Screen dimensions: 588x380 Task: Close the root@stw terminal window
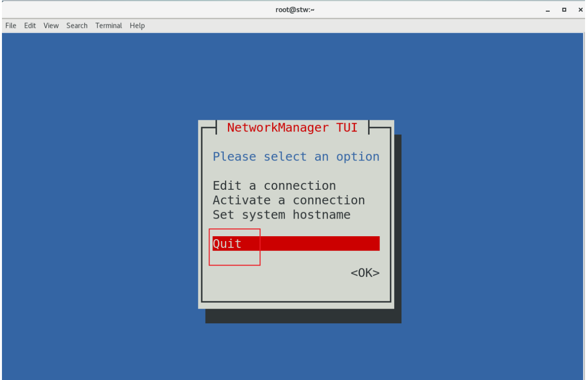click(x=580, y=10)
